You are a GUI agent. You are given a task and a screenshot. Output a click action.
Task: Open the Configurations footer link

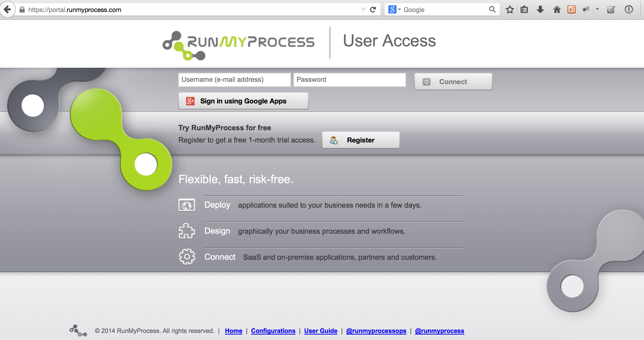click(273, 331)
